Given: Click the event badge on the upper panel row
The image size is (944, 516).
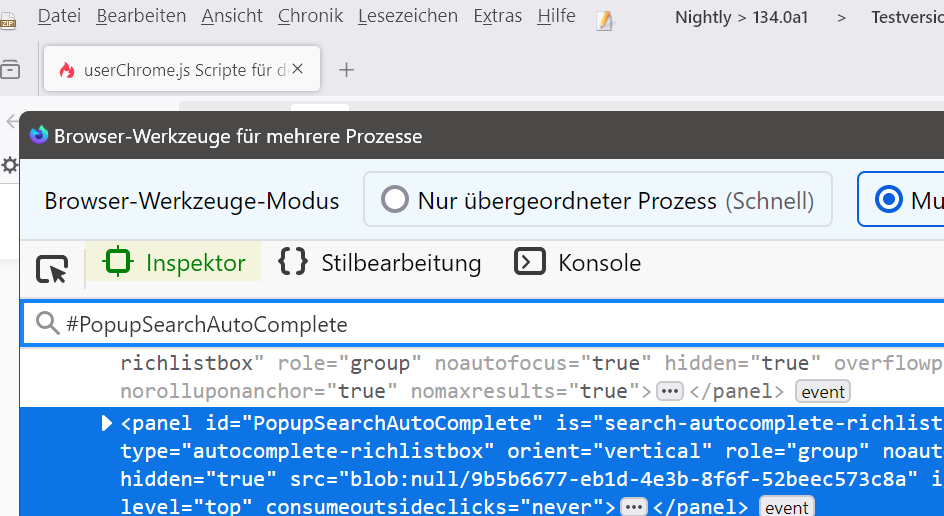Looking at the screenshot, I should 822,391.
